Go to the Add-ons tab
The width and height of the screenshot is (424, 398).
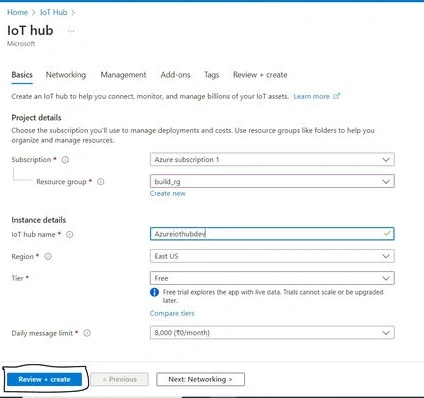point(175,75)
